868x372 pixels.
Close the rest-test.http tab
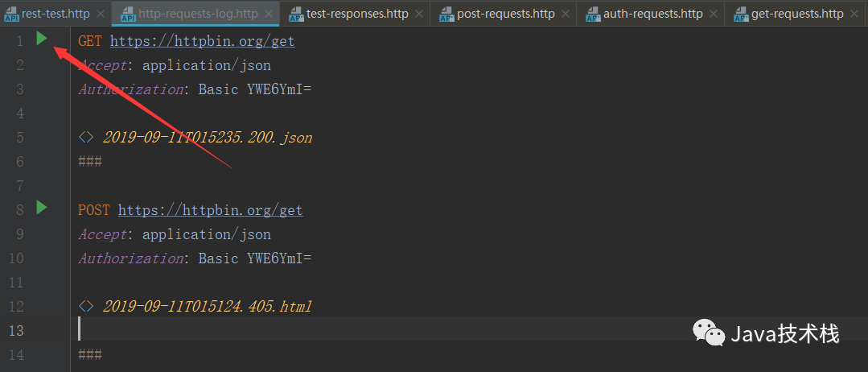101,14
